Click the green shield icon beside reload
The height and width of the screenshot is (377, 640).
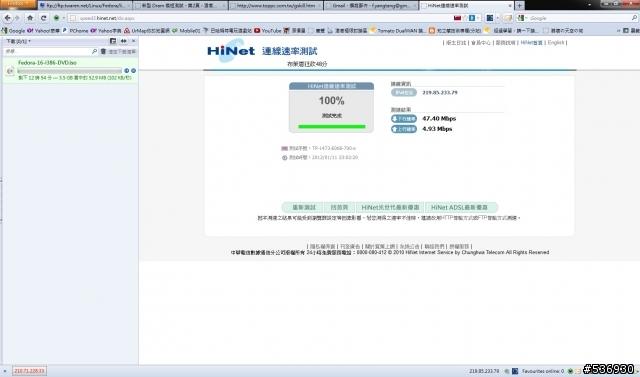point(56,18)
